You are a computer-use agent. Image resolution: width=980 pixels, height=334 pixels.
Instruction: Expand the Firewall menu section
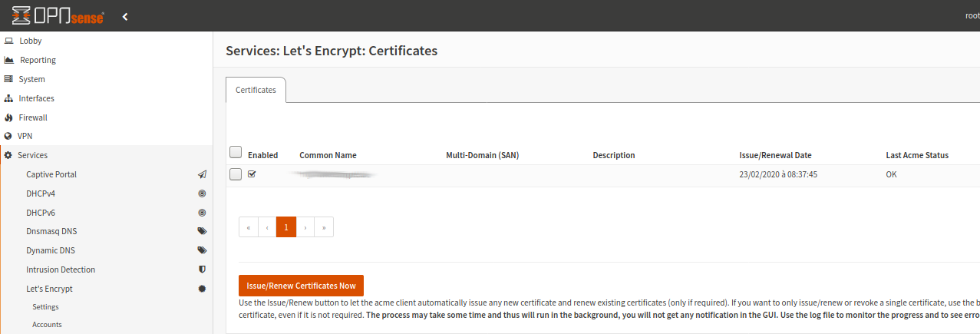tap(33, 117)
